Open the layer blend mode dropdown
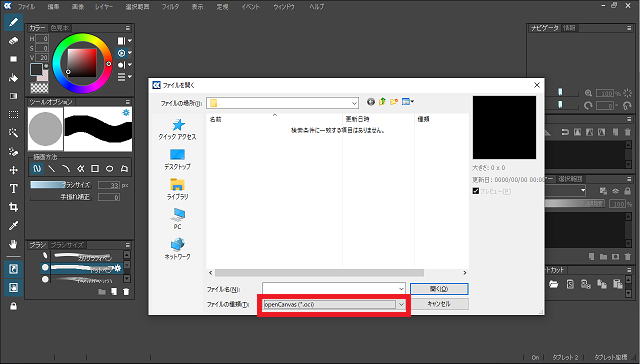640x364 pixels. [x=583, y=191]
